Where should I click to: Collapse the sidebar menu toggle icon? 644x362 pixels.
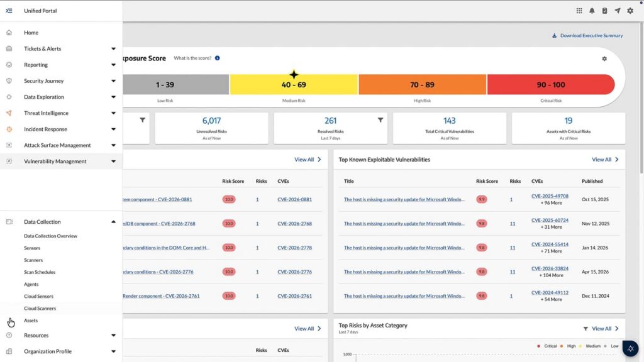(x=9, y=11)
